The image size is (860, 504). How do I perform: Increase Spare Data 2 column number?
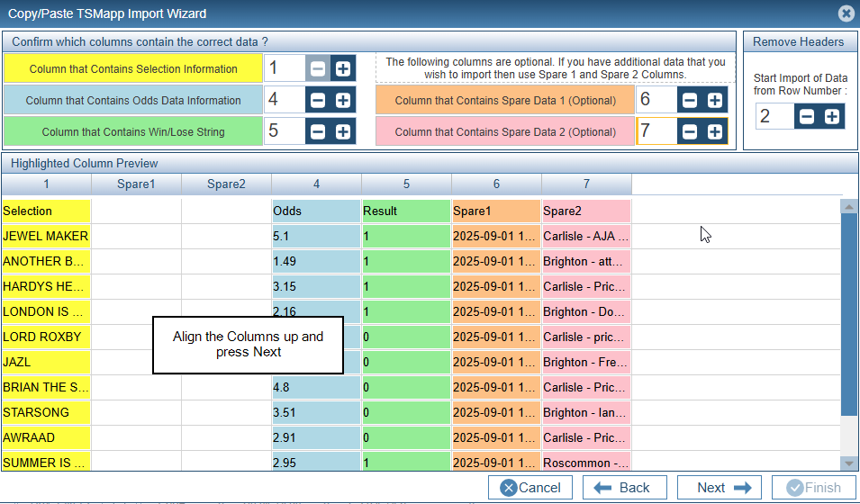[714, 132]
